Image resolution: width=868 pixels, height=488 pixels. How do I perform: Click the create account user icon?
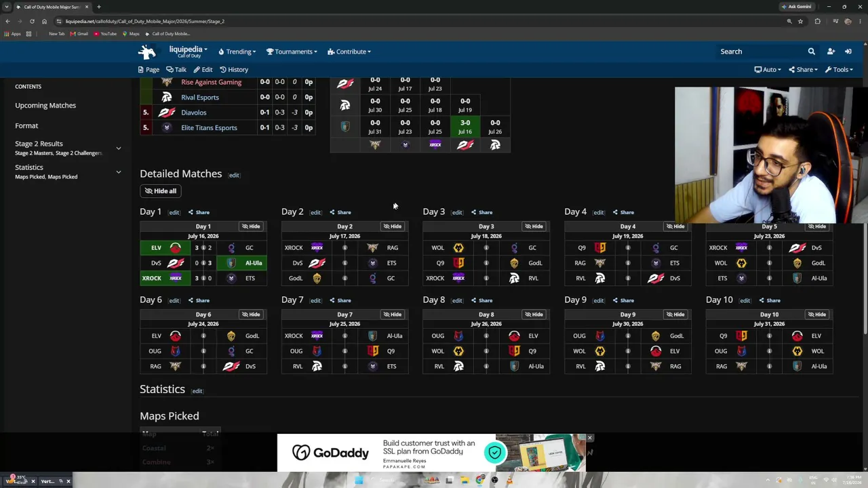pos(831,52)
